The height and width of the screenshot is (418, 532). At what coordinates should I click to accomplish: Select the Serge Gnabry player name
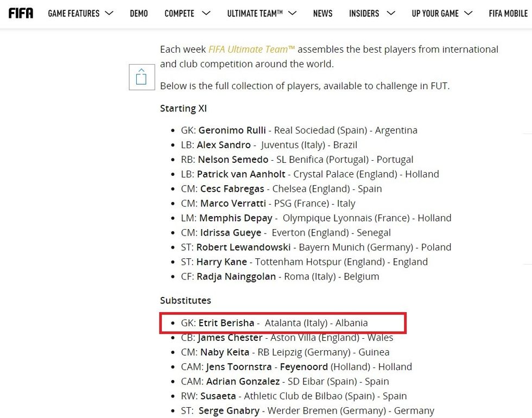click(229, 410)
